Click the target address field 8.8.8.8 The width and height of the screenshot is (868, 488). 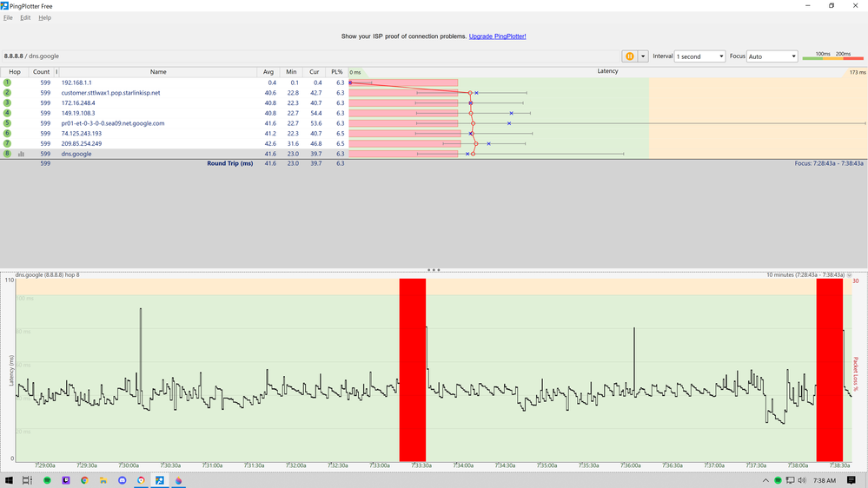[16, 56]
